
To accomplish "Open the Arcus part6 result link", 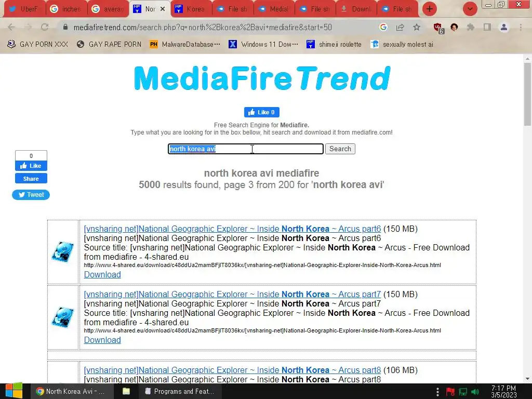I will (x=232, y=229).
